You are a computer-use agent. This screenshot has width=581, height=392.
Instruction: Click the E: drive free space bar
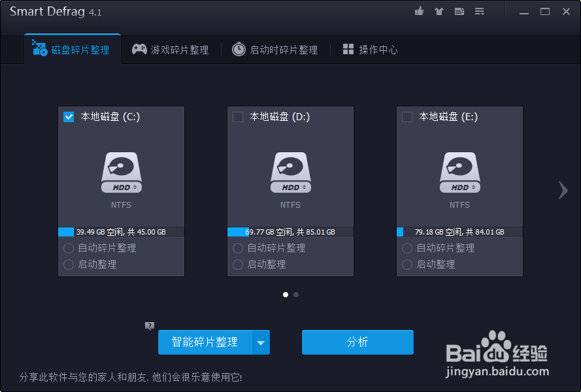[460, 232]
